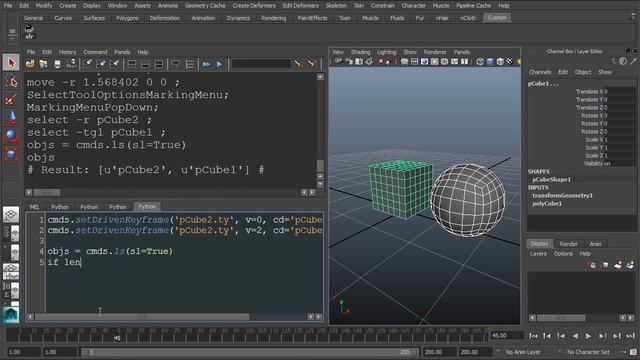Switch to Custom shelf tab

pos(497,18)
